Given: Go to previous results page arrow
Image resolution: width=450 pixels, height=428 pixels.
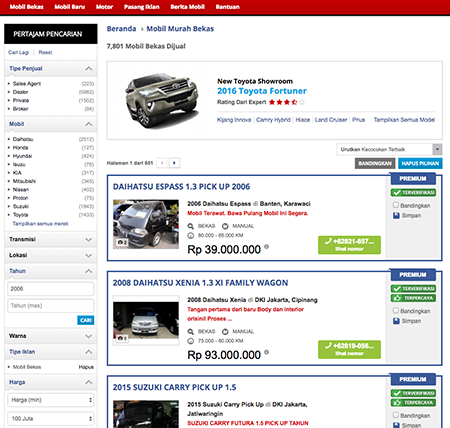Looking at the screenshot, I should tap(162, 163).
